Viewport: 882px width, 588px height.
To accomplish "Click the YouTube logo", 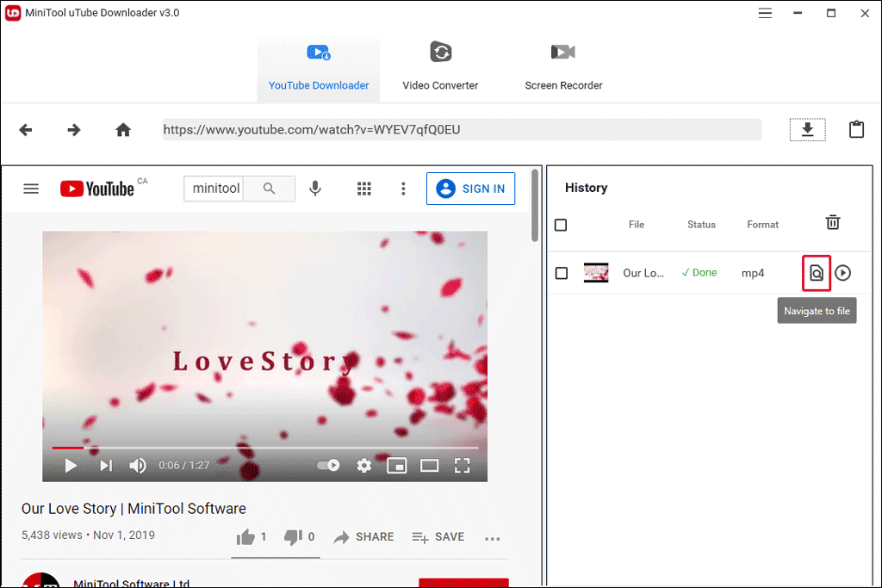I will [97, 189].
